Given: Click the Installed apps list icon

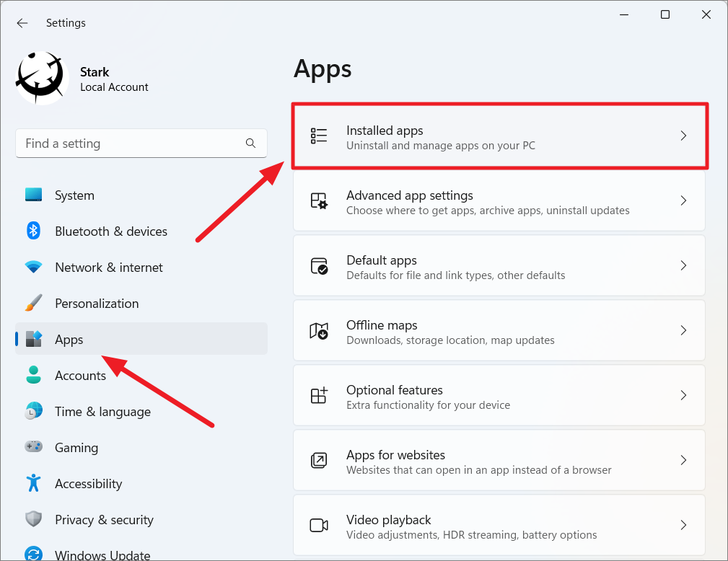Looking at the screenshot, I should tap(318, 135).
